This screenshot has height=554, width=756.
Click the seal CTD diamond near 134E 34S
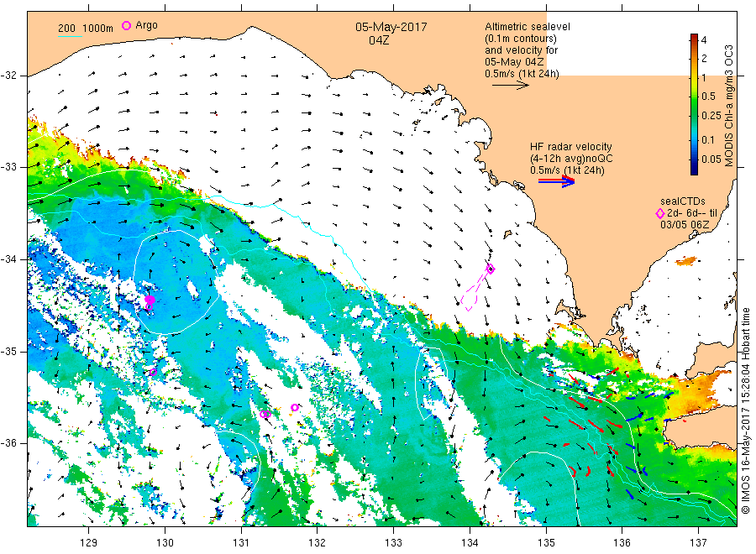pos(491,269)
